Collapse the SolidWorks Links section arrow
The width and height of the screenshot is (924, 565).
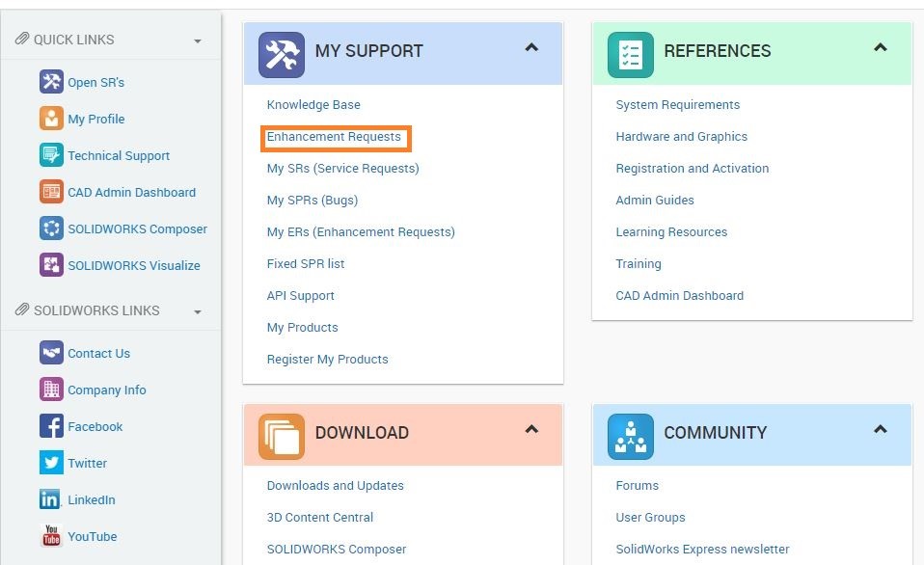(x=198, y=312)
